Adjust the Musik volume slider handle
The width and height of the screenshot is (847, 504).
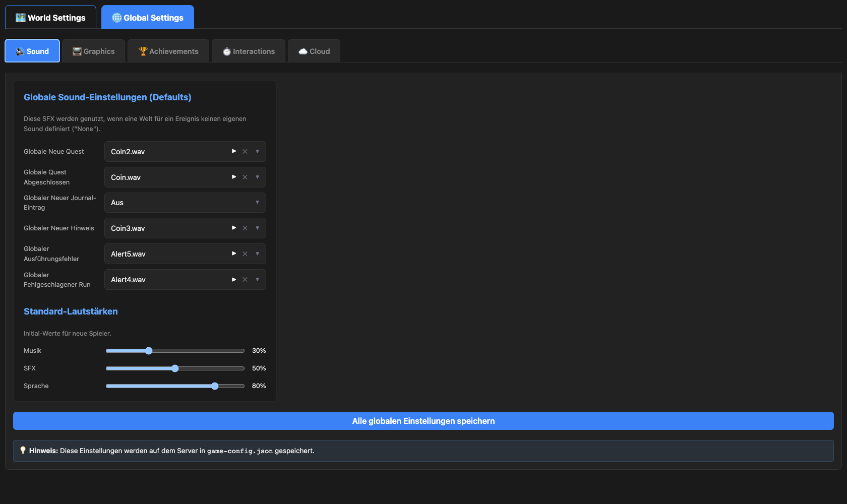[x=149, y=351]
